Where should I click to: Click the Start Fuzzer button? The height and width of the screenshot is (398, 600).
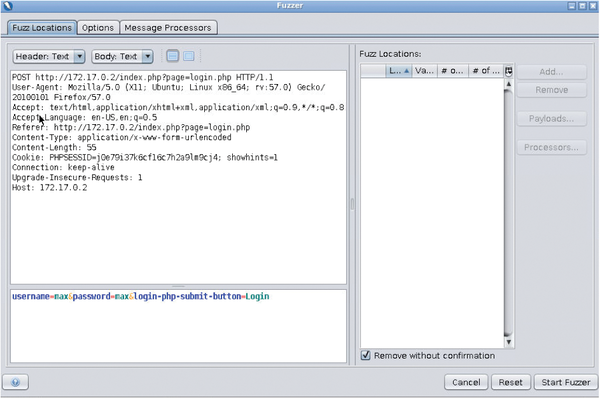(x=566, y=382)
